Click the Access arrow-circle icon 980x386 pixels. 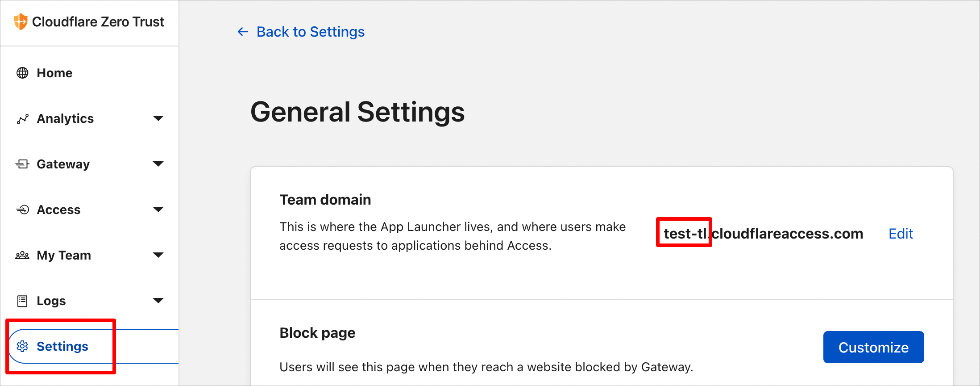click(22, 210)
